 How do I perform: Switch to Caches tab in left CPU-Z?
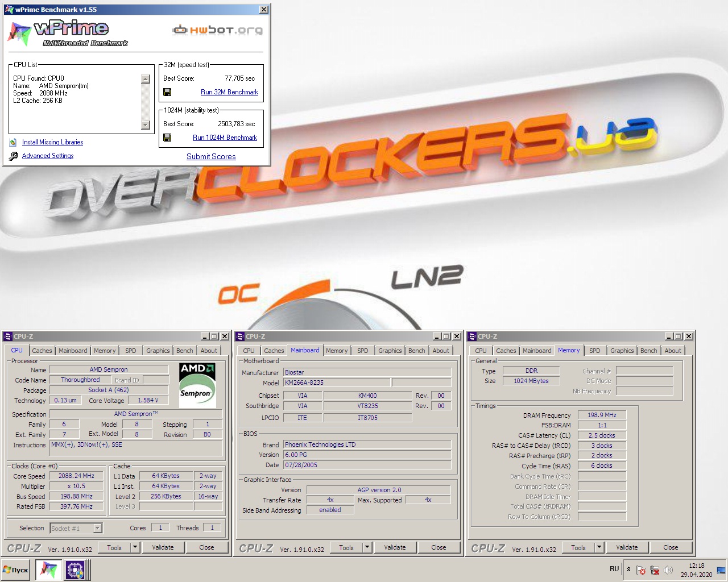click(x=42, y=351)
